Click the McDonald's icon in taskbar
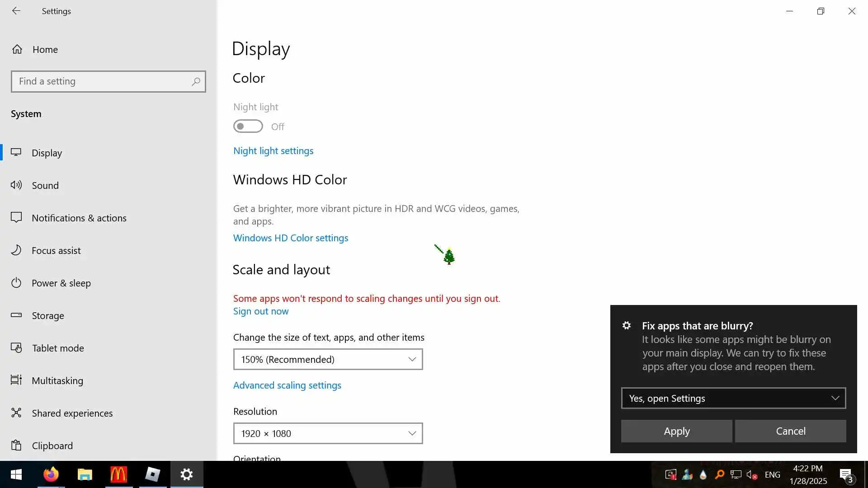 (118, 474)
